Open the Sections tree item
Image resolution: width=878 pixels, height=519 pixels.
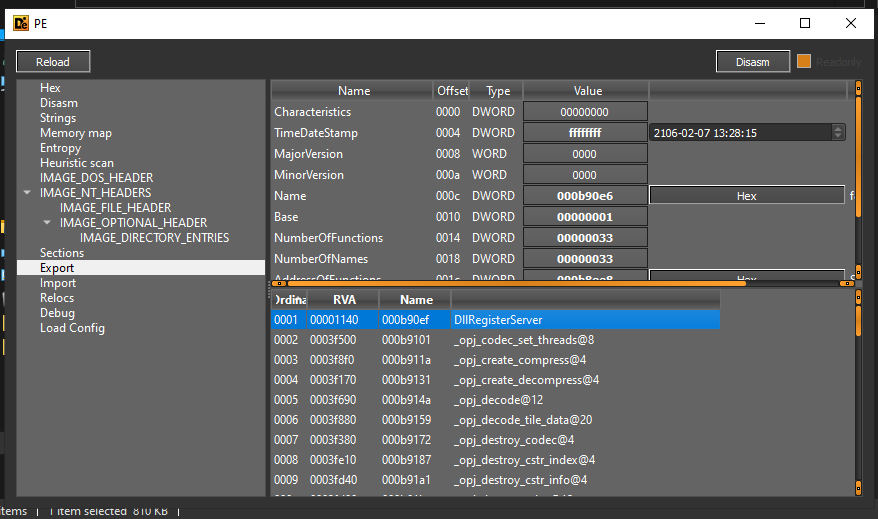(x=62, y=253)
